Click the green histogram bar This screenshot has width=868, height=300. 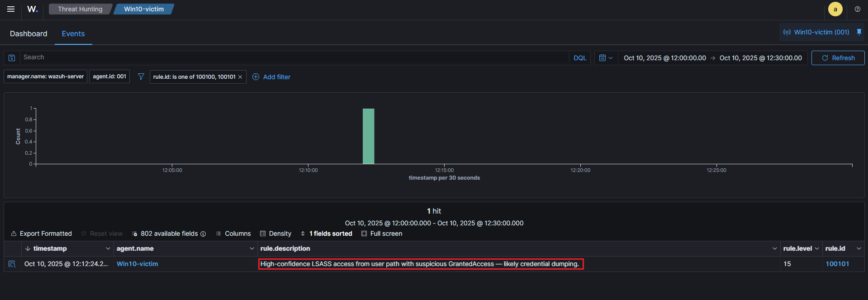click(368, 136)
